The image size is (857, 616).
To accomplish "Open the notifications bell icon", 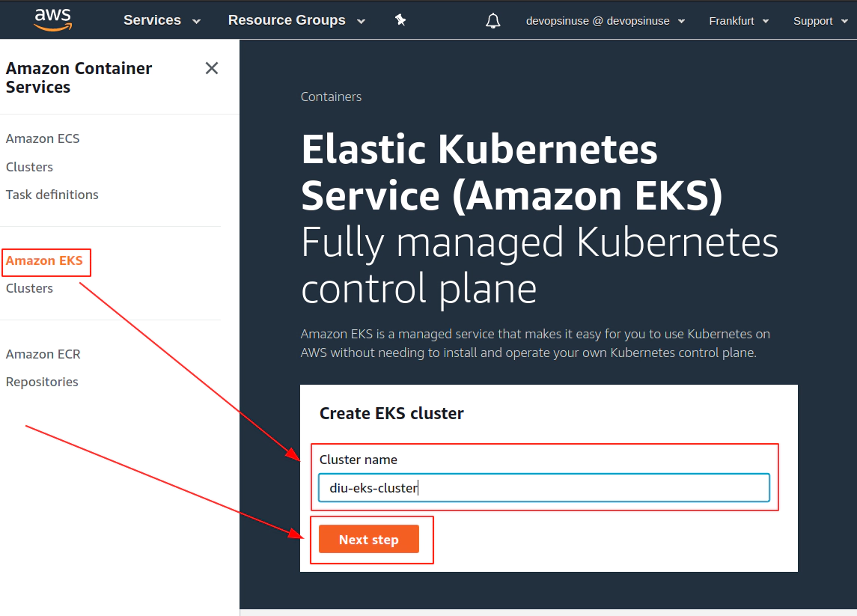I will tap(493, 21).
